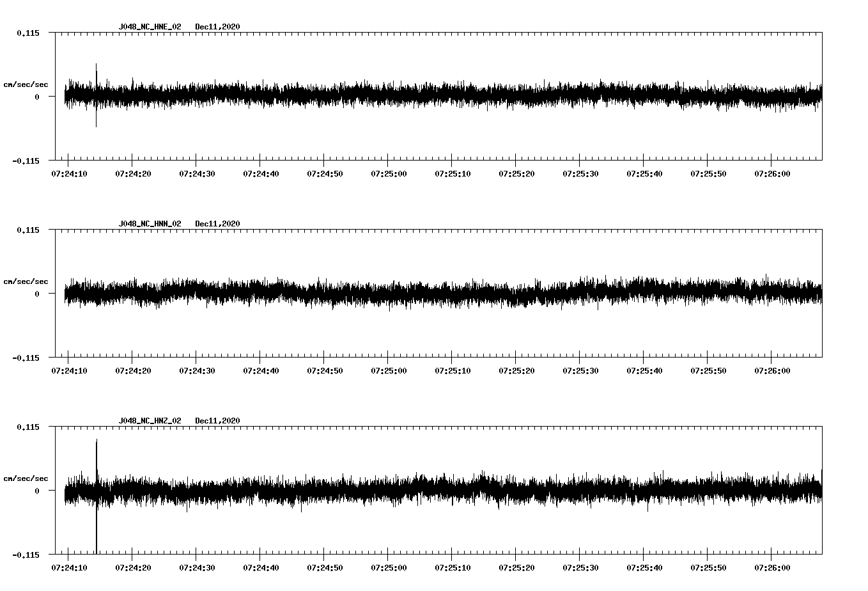Click the 07:25:00 time tick on top plot

tap(387, 173)
